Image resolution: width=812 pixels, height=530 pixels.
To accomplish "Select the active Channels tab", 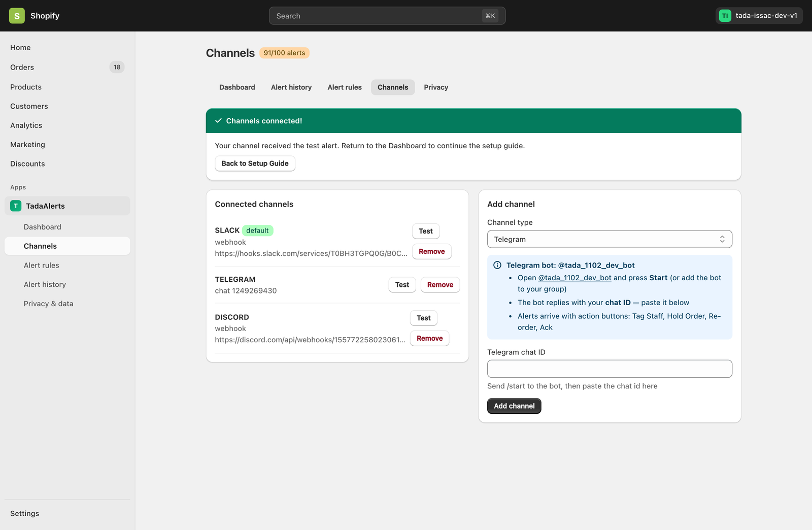I will coord(393,87).
